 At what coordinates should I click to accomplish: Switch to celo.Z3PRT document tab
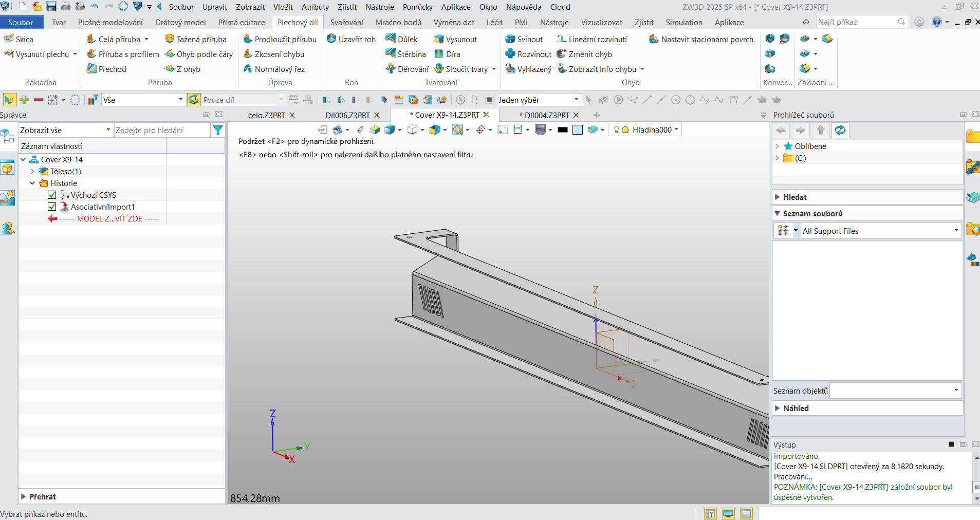coord(266,115)
